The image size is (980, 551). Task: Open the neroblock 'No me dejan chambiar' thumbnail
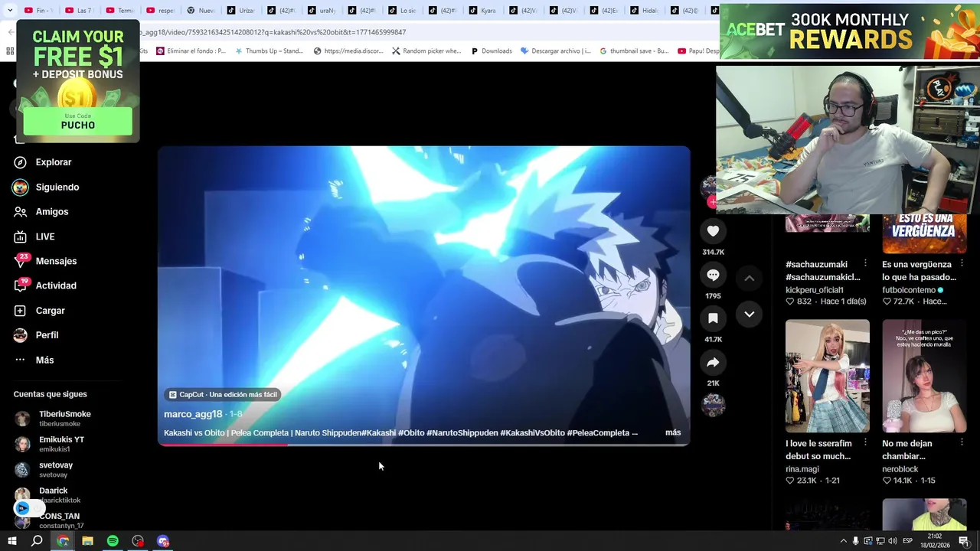point(924,376)
